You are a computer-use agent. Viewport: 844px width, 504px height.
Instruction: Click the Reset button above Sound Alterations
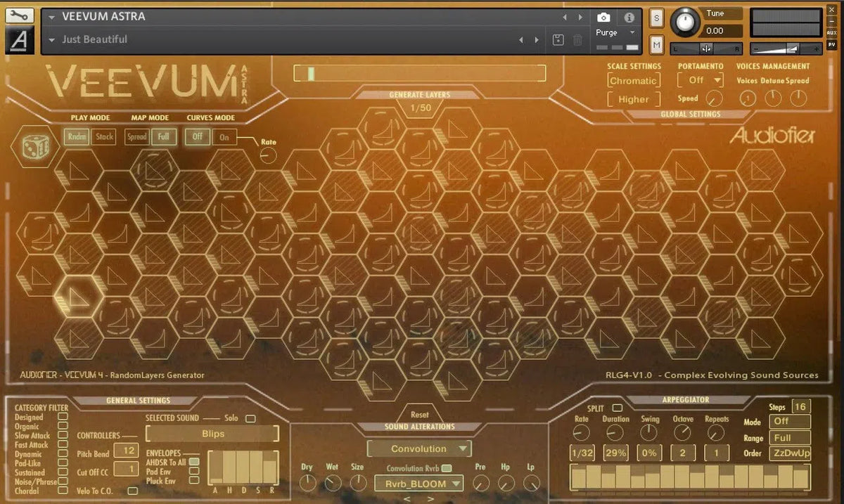click(x=420, y=414)
